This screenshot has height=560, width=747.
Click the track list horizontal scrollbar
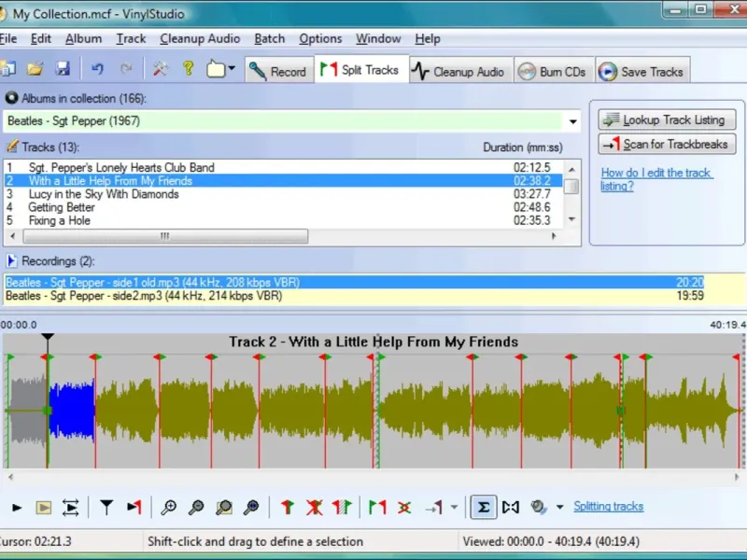pyautogui.click(x=165, y=237)
